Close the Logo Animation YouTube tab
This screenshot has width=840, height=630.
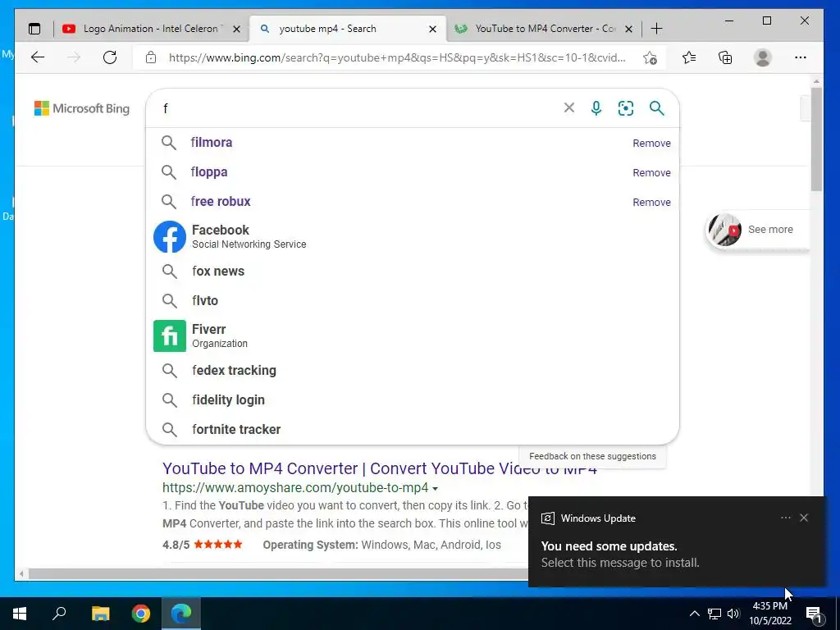pyautogui.click(x=236, y=29)
